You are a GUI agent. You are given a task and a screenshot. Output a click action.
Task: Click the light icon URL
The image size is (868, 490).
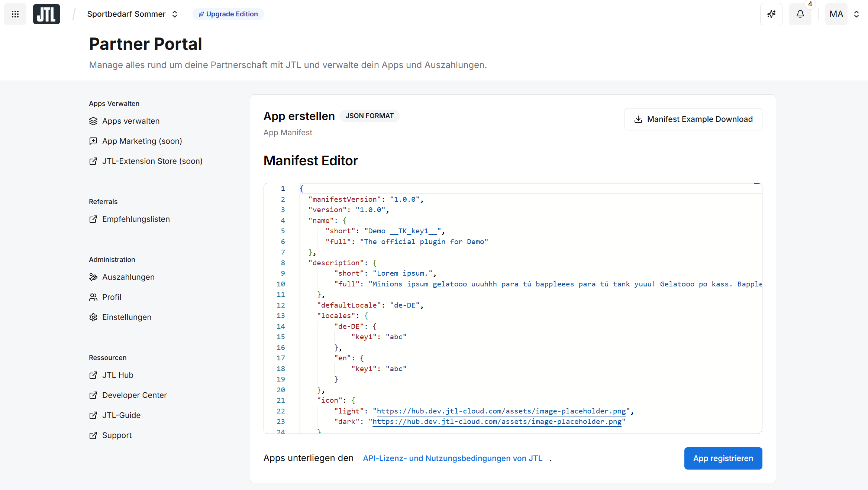click(x=501, y=411)
